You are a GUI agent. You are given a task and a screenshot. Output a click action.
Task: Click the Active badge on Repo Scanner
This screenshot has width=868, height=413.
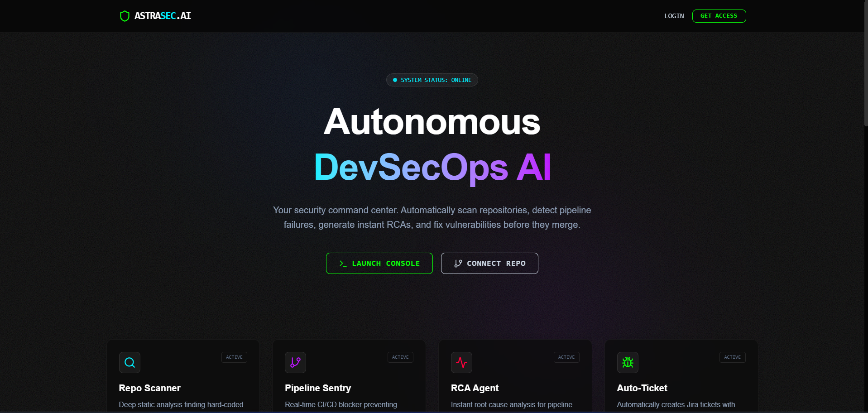click(x=234, y=357)
